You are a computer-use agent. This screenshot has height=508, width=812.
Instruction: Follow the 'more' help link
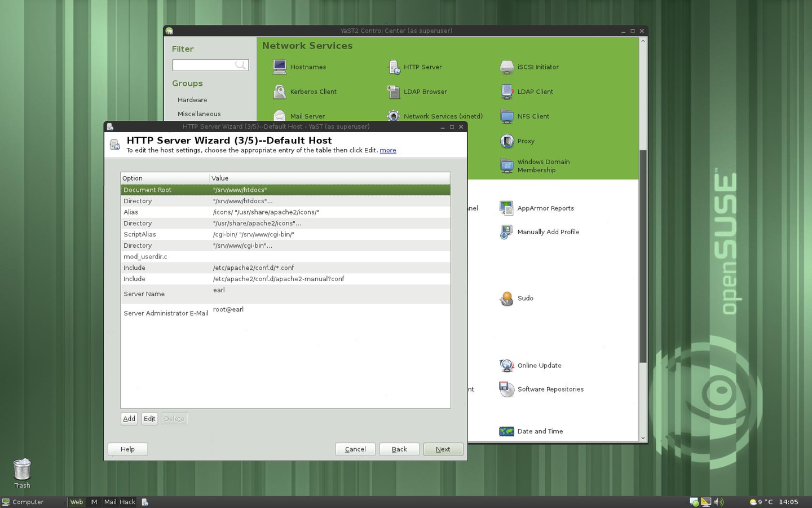tap(388, 150)
